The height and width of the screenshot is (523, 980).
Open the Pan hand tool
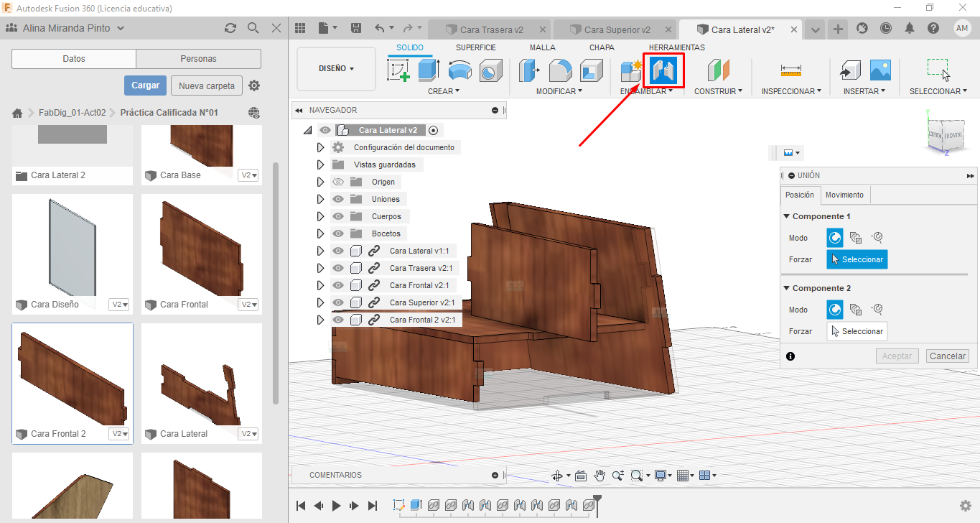click(x=599, y=476)
